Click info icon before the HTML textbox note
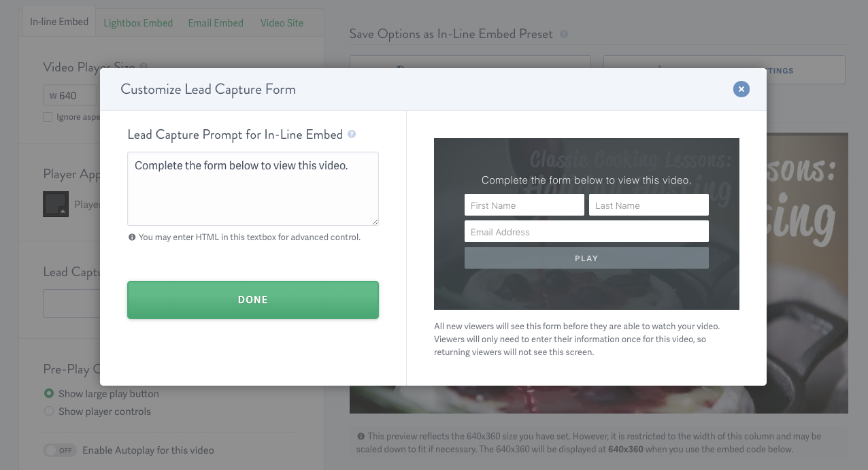 (132, 237)
